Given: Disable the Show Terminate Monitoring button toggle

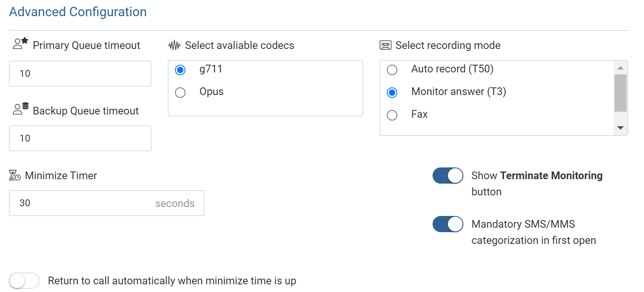Looking at the screenshot, I should click(x=448, y=176).
